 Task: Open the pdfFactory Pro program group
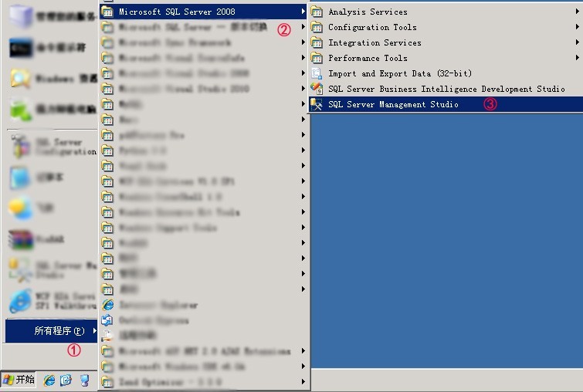tap(203, 135)
